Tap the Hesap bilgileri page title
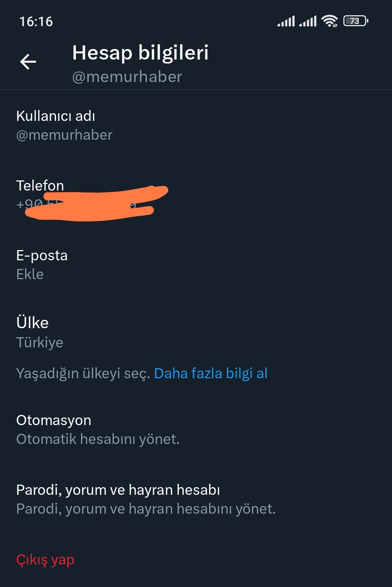392x587 pixels. pos(140,53)
